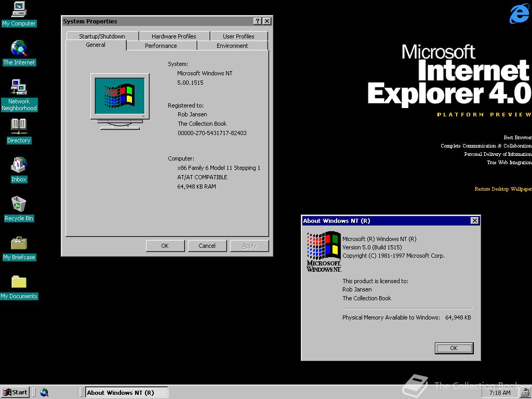This screenshot has height=399, width=532.
Task: Close the About Windows NT dialog
Action: click(x=475, y=220)
